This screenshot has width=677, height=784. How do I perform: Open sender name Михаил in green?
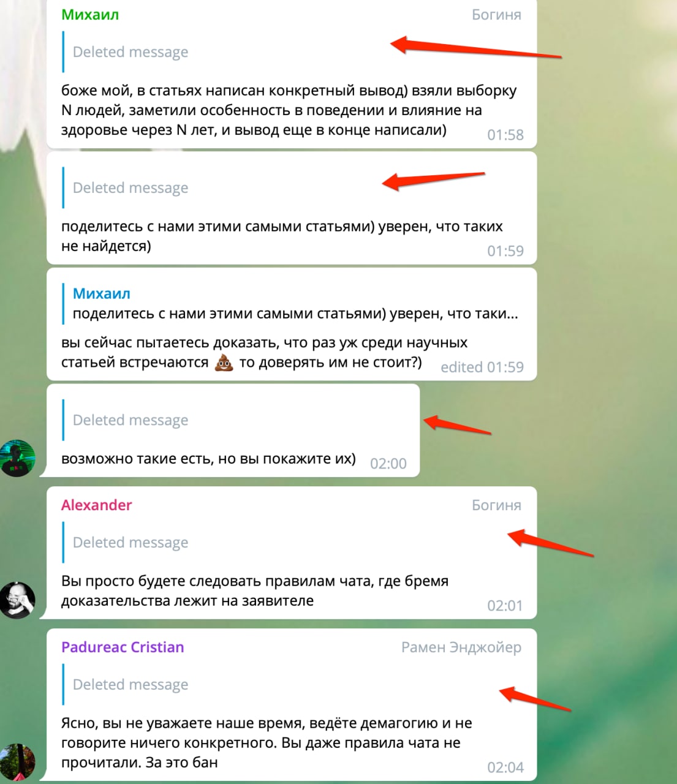(90, 15)
